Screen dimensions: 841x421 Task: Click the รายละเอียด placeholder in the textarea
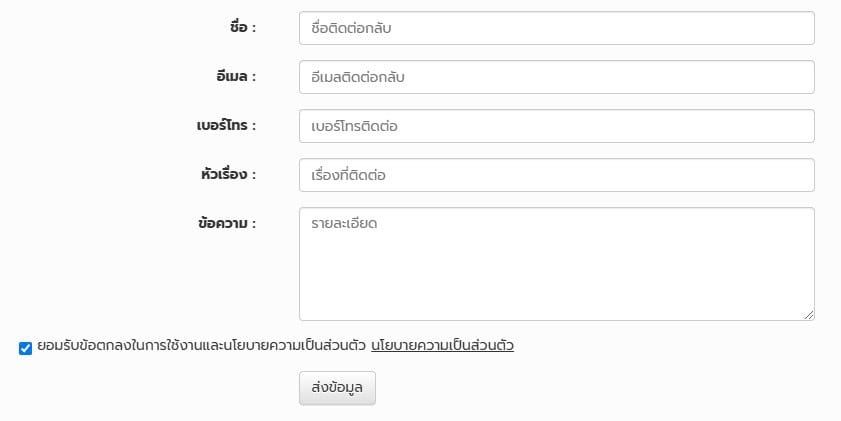click(x=344, y=223)
